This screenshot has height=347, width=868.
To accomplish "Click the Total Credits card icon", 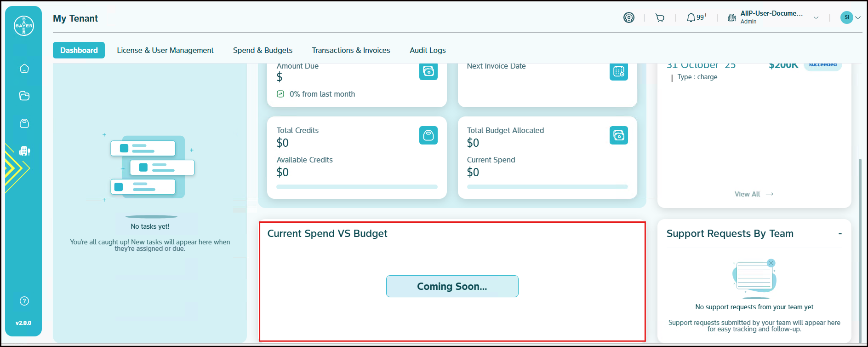I will point(428,135).
